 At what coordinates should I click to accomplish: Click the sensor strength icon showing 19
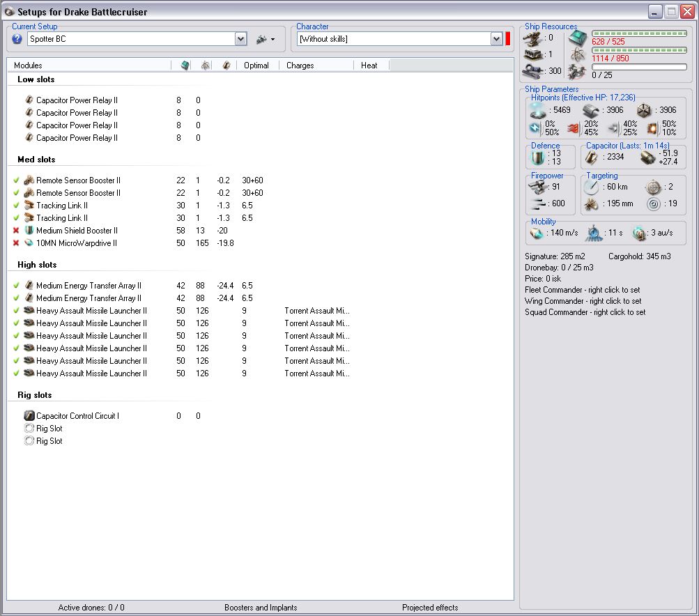click(654, 204)
